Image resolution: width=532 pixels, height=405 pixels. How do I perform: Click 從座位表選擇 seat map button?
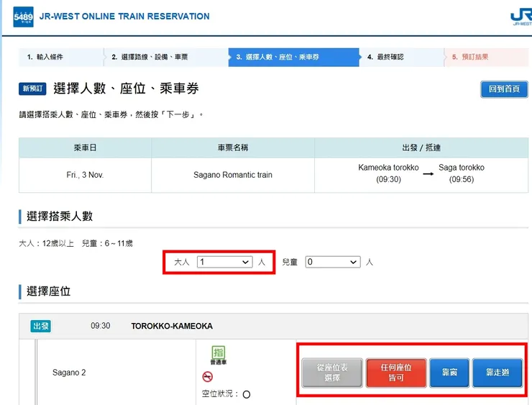pos(331,373)
